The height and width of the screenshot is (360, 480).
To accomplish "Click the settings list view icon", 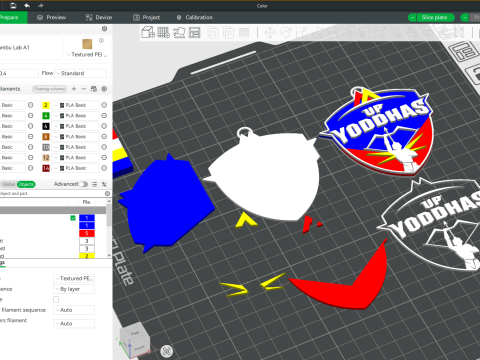I will [x=95, y=184].
